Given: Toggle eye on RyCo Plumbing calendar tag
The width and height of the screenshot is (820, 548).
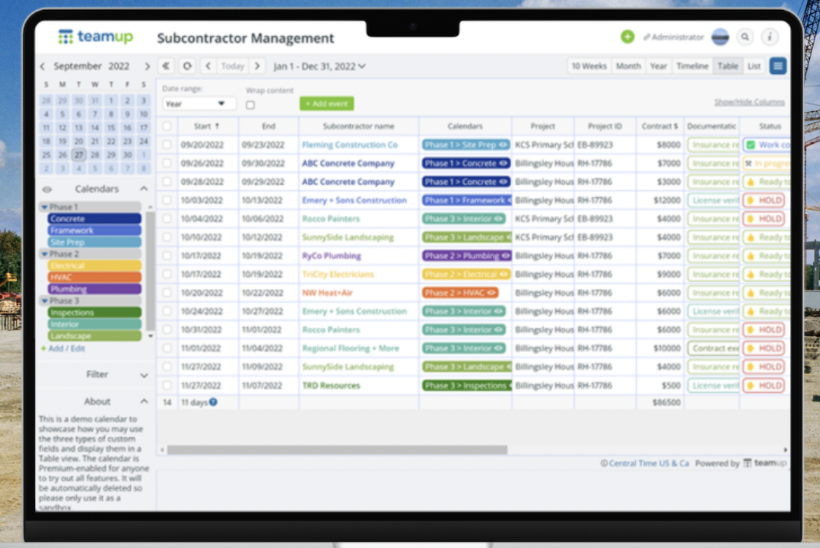Looking at the screenshot, I should tap(505, 256).
